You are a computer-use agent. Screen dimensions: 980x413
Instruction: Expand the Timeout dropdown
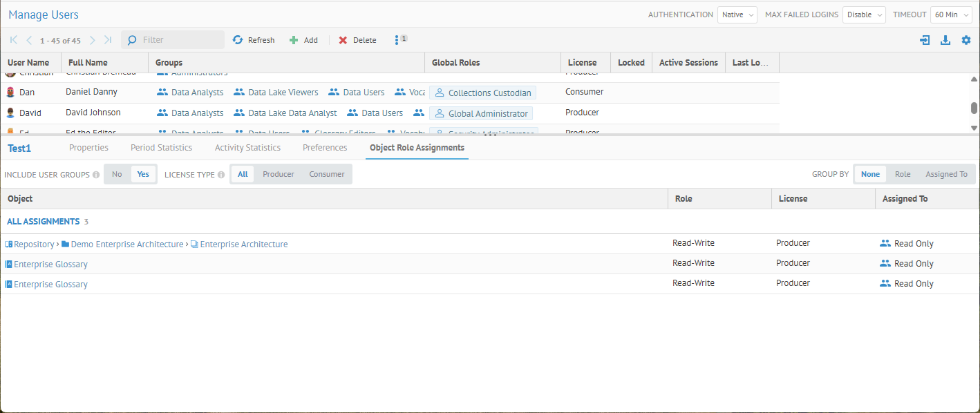(x=951, y=15)
